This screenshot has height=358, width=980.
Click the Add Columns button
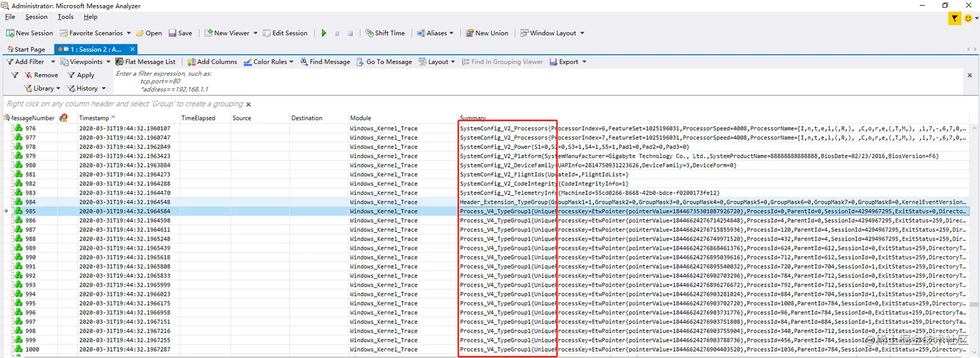point(213,62)
